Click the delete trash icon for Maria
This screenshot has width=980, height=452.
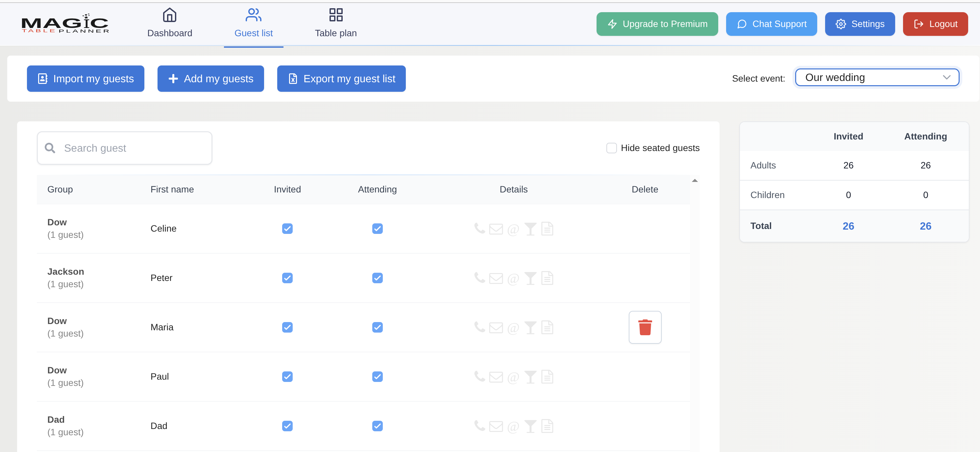click(x=645, y=327)
